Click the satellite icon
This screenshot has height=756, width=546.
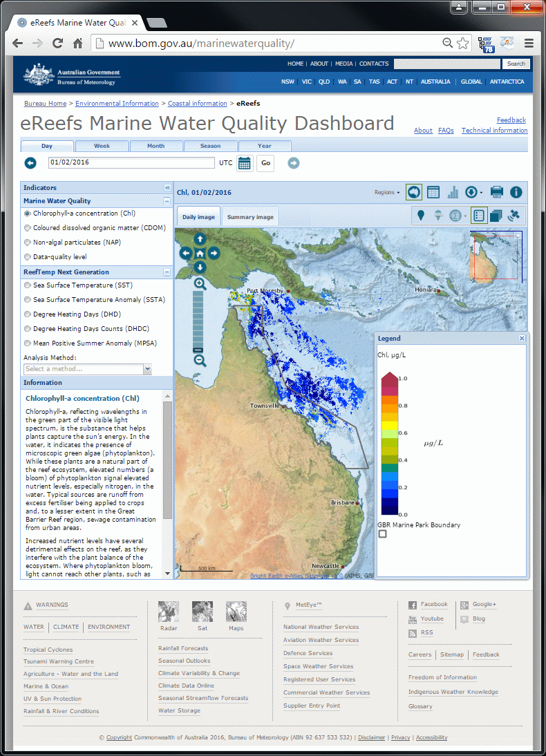point(514,216)
